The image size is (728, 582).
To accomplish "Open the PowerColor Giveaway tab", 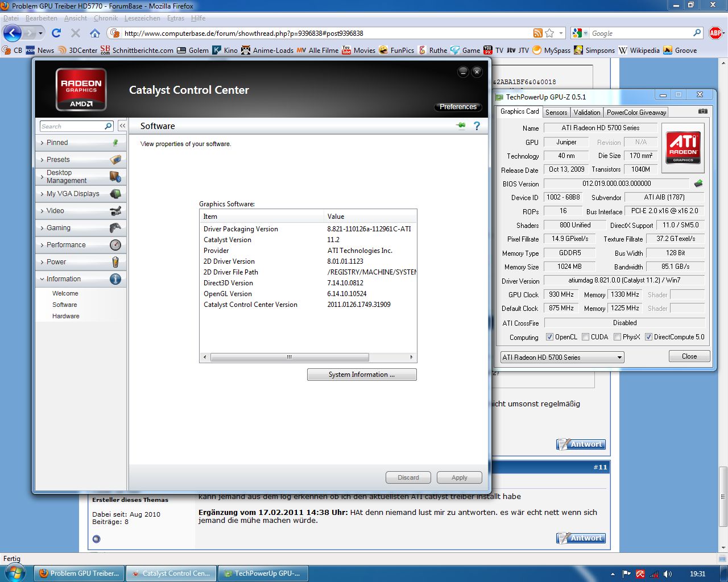I will [636, 113].
